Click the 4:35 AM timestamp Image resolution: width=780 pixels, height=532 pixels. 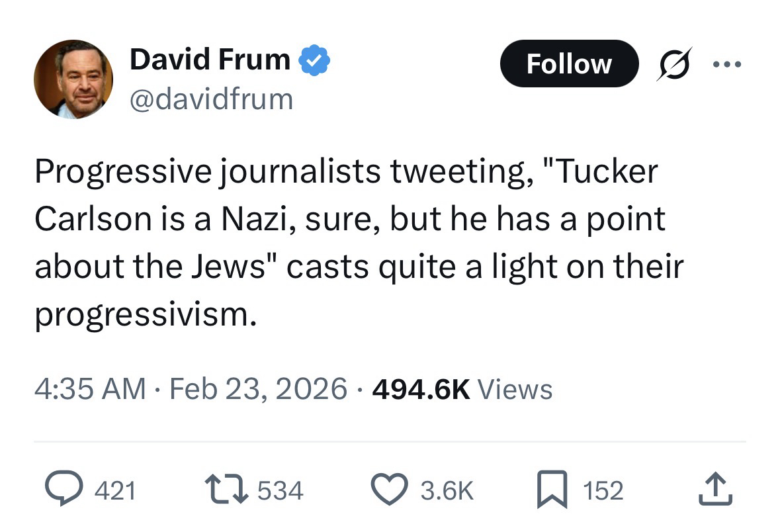click(x=90, y=388)
